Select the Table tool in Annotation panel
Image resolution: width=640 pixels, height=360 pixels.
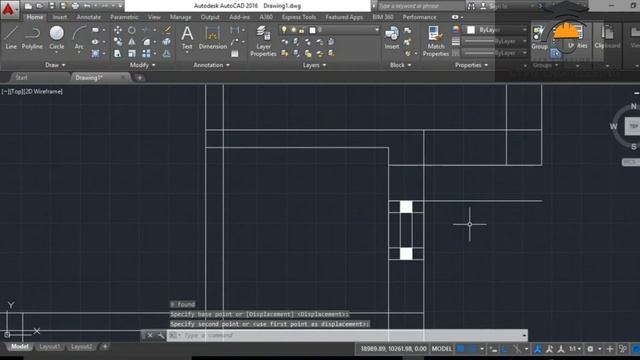[235, 53]
